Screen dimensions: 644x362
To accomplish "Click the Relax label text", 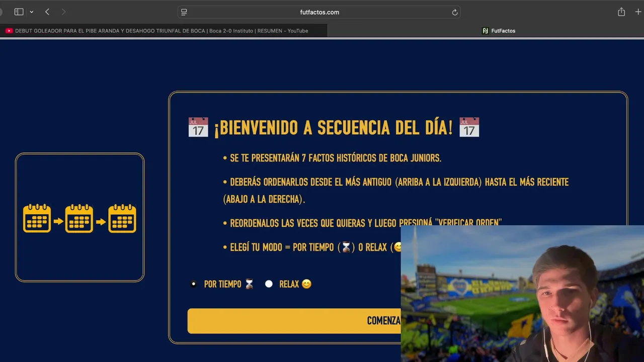I will pos(295,284).
